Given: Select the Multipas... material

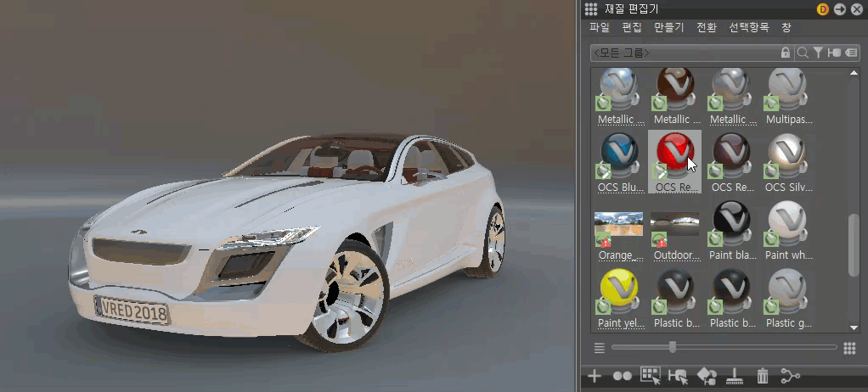Looking at the screenshot, I should tap(787, 97).
